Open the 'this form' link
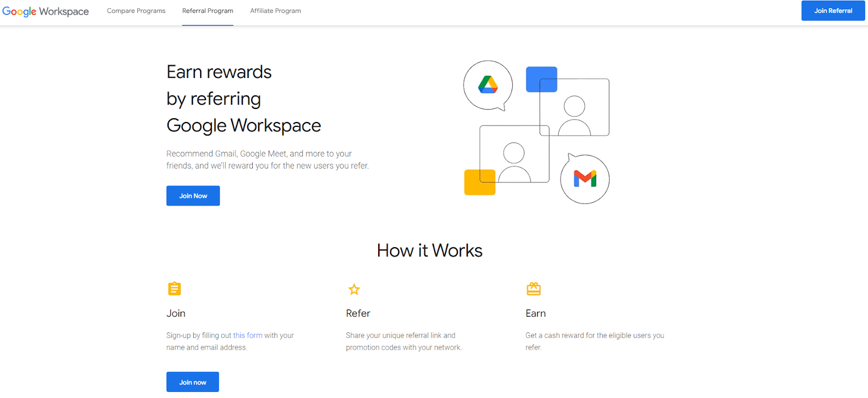Screen dimensions: 868x398 coord(248,336)
